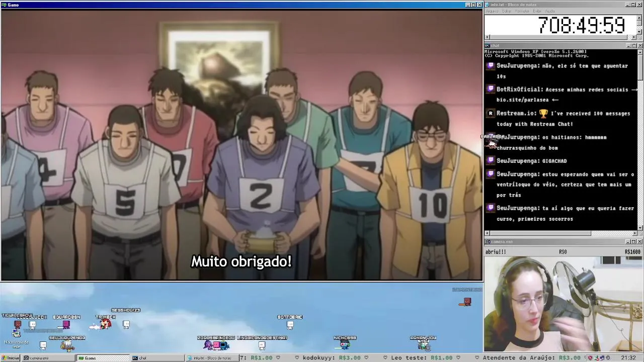
Task: Click the TAIMEEK red-haired avatar sprite
Action: click(105, 325)
